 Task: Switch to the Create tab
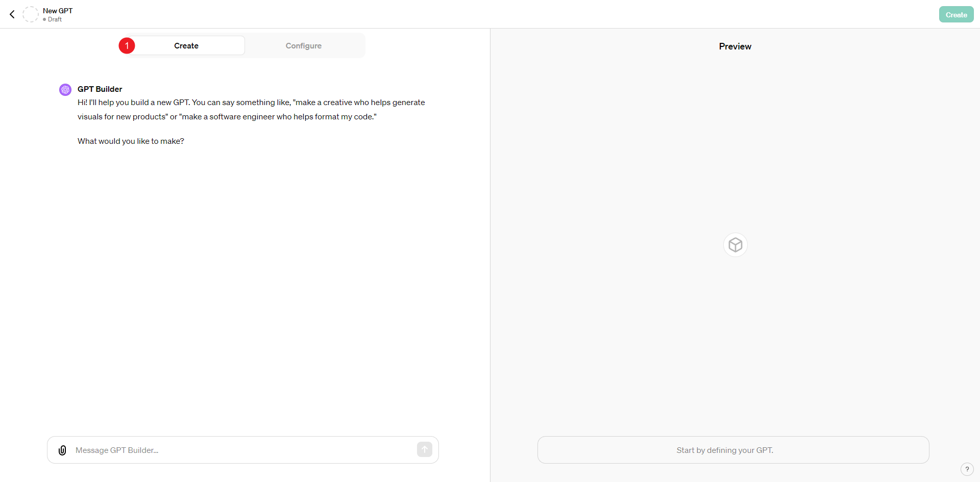[x=186, y=46]
